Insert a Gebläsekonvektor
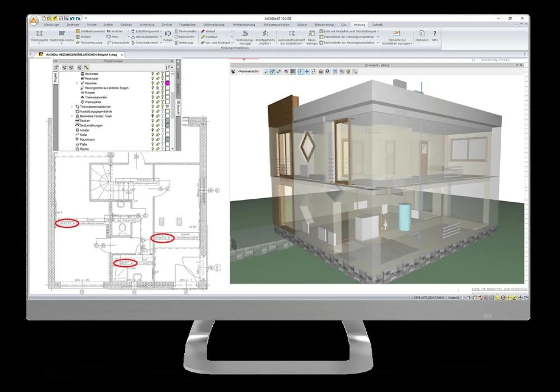 click(93, 31)
